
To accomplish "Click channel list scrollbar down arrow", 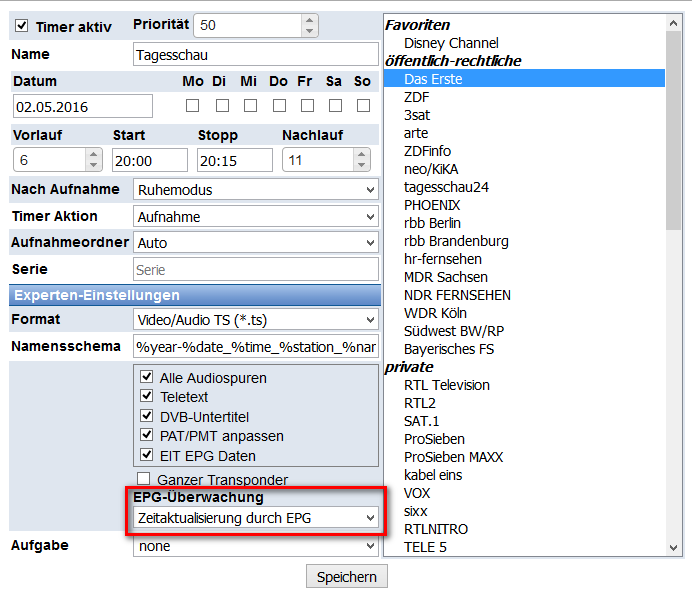I will click(x=673, y=548).
